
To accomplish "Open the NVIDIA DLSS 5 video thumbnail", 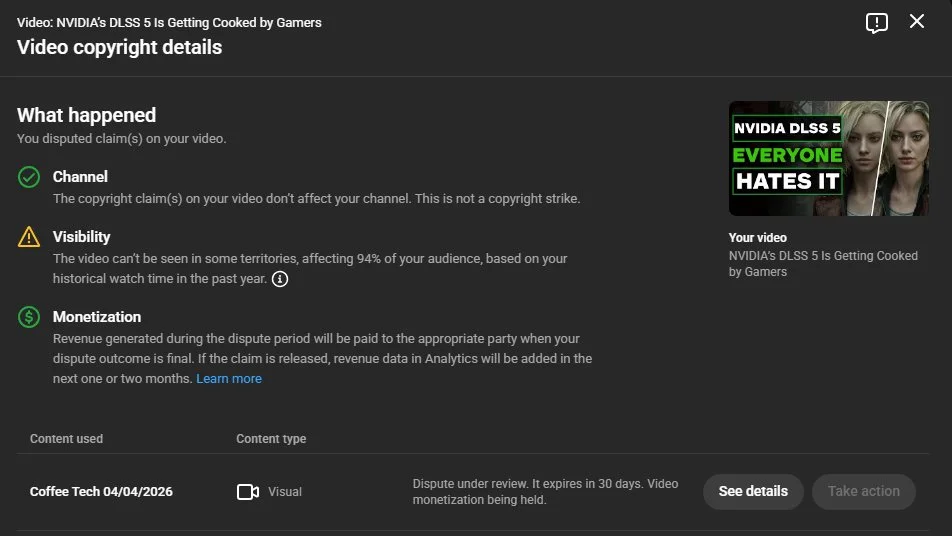I will pos(828,158).
